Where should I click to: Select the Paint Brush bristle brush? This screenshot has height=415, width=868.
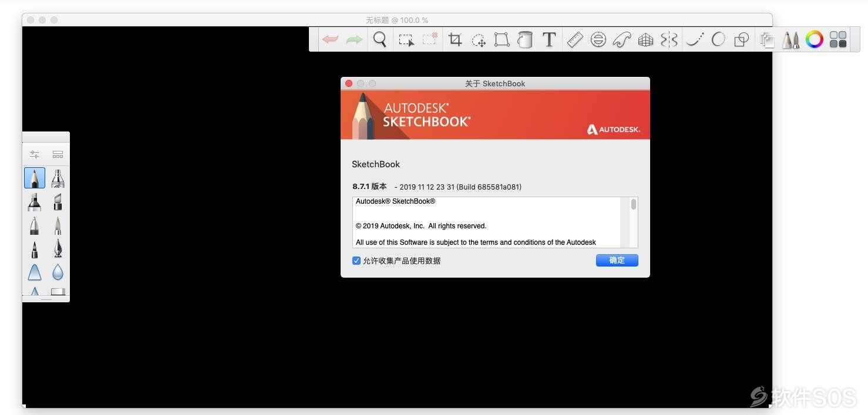click(x=58, y=226)
